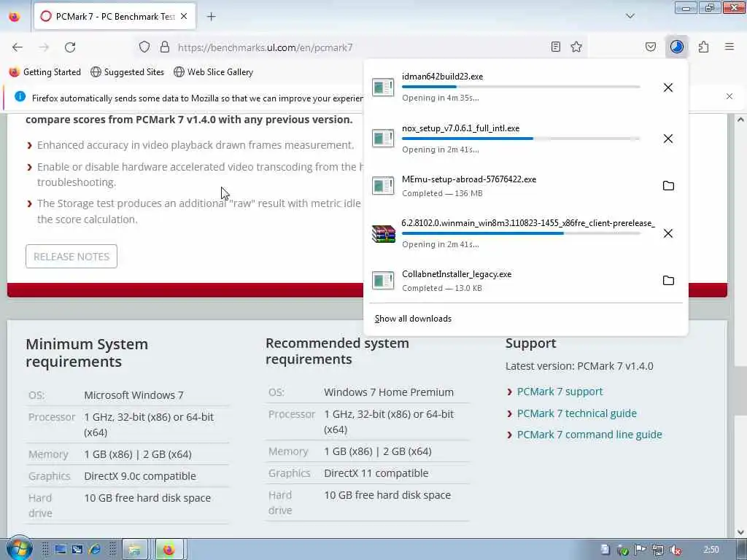Click the nox_setup download progress bar
Viewport: 747px width, 560px height.
521,139
